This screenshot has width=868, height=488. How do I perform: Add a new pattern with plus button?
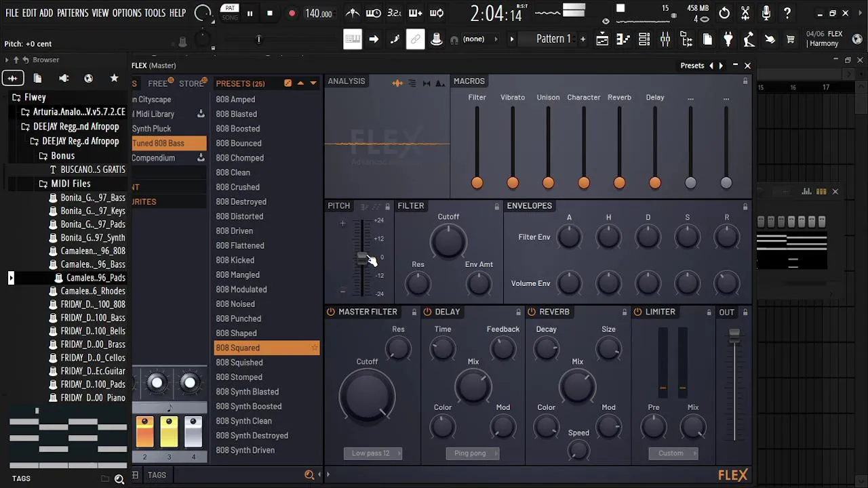pyautogui.click(x=583, y=39)
